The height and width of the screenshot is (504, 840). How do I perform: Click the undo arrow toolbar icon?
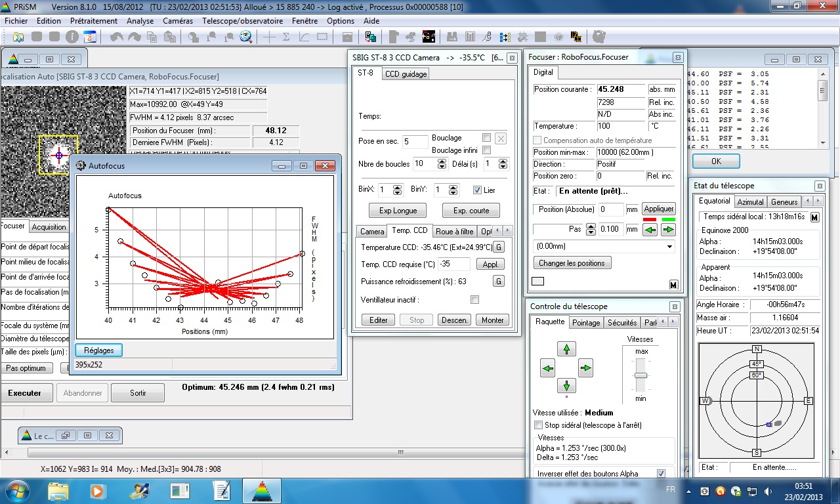point(117,37)
